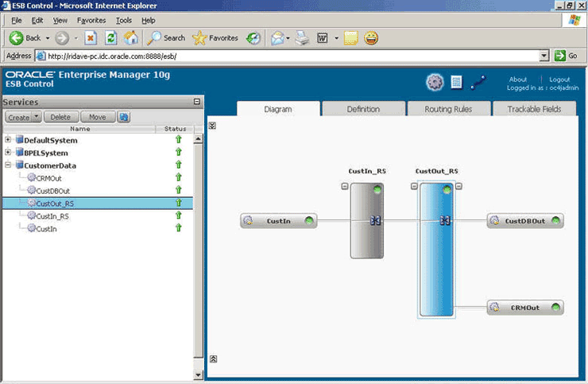Open the Create button dropdown arrow

36,117
